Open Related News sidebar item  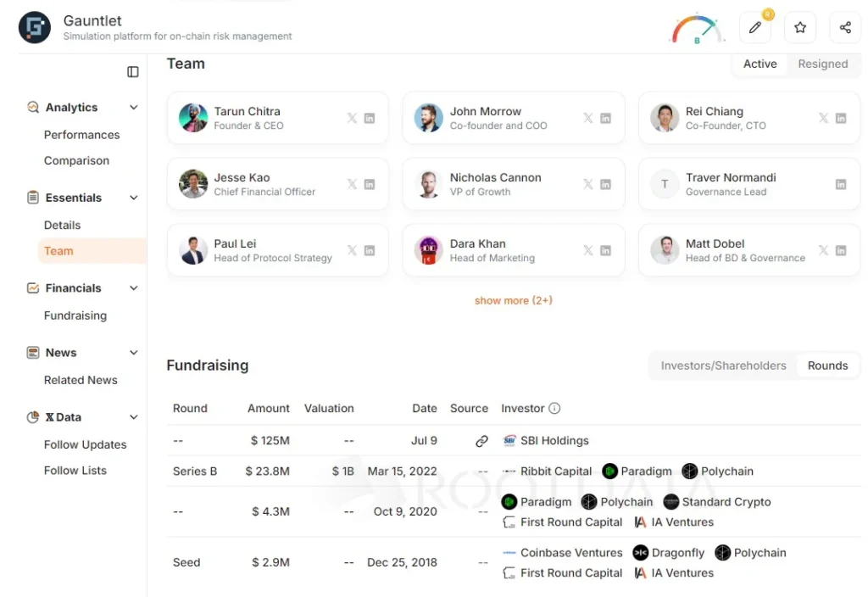pos(81,380)
